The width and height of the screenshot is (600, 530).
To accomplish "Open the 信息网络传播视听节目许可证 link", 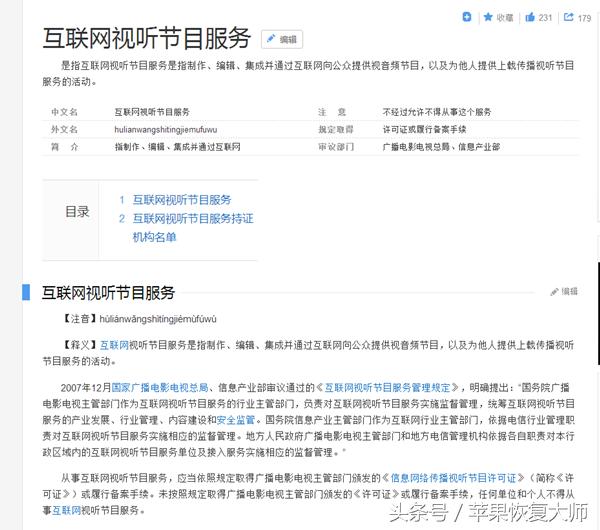I will click(x=453, y=478).
